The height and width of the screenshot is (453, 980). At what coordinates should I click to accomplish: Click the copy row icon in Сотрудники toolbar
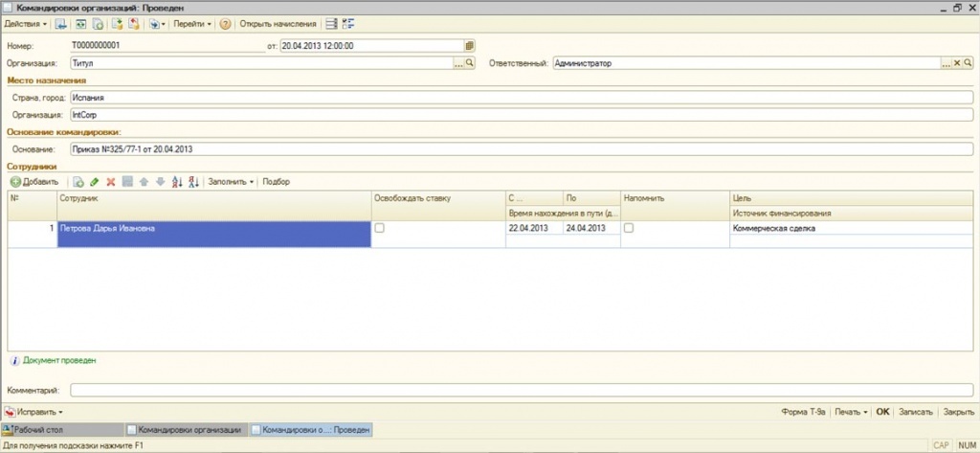click(x=78, y=182)
